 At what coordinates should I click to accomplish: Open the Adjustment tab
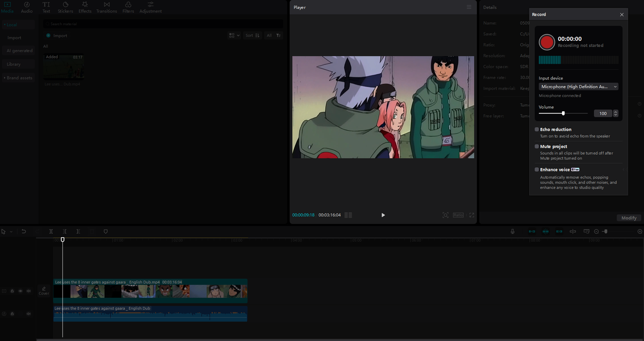click(150, 7)
